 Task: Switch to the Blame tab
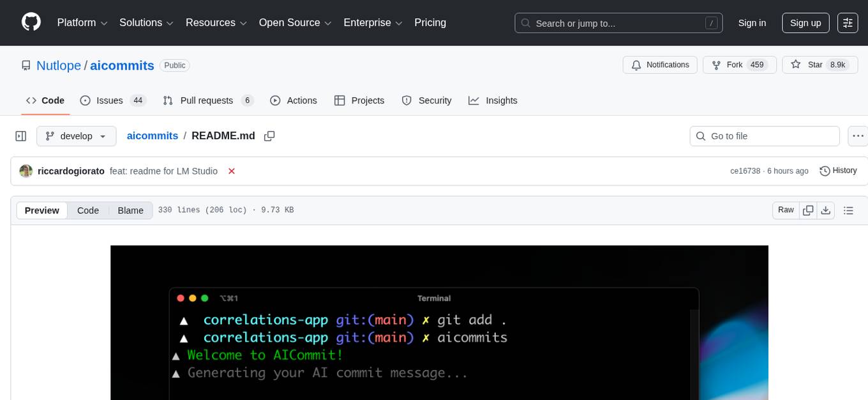(x=130, y=210)
